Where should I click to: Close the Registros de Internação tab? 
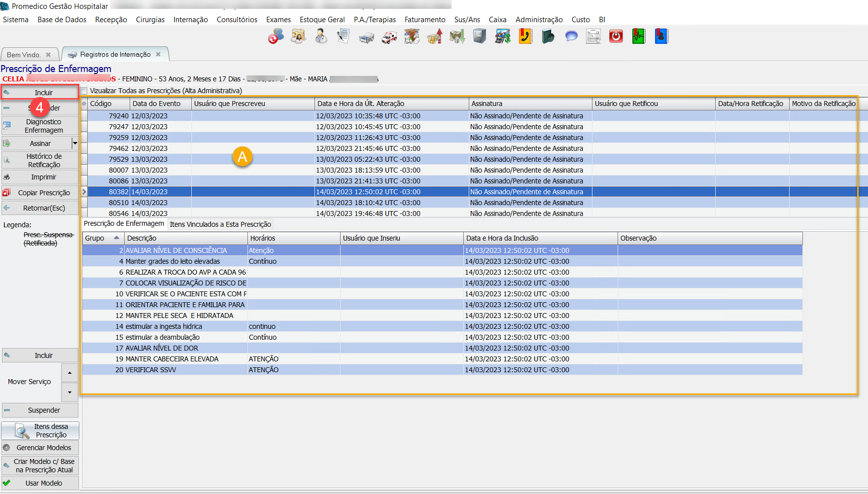tap(158, 54)
